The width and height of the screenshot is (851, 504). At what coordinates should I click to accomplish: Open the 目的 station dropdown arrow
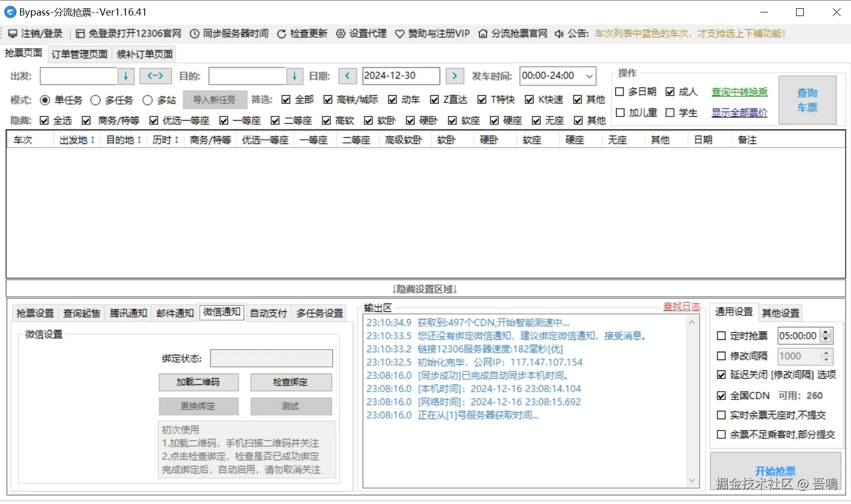[x=294, y=76]
